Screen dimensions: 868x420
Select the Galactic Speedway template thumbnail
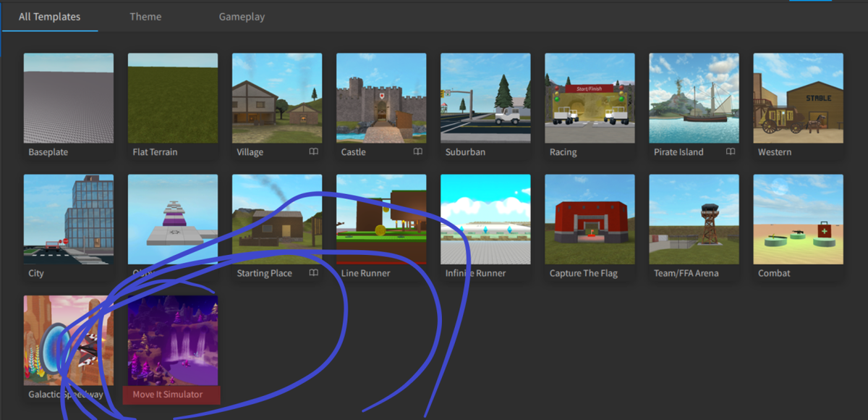coord(69,340)
